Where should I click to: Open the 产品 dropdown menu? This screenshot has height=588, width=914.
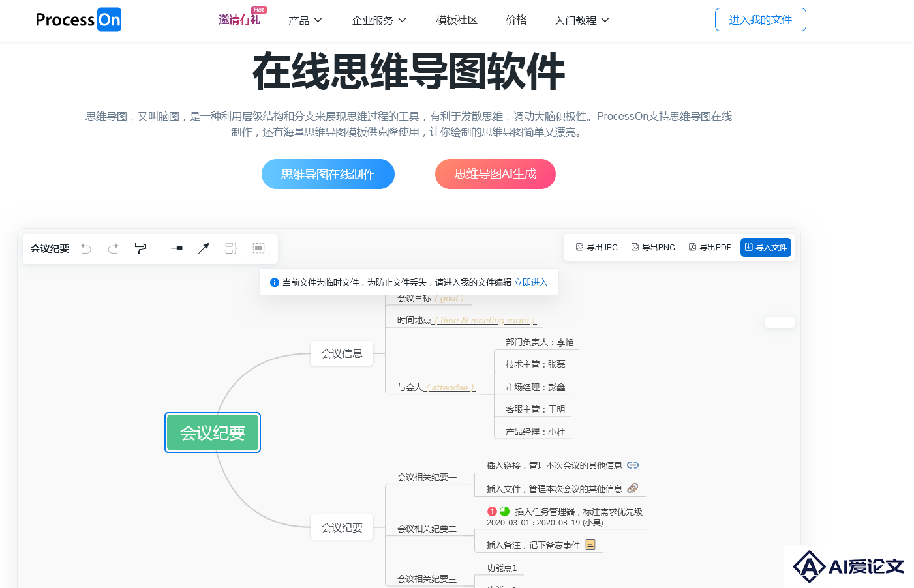[x=305, y=20]
